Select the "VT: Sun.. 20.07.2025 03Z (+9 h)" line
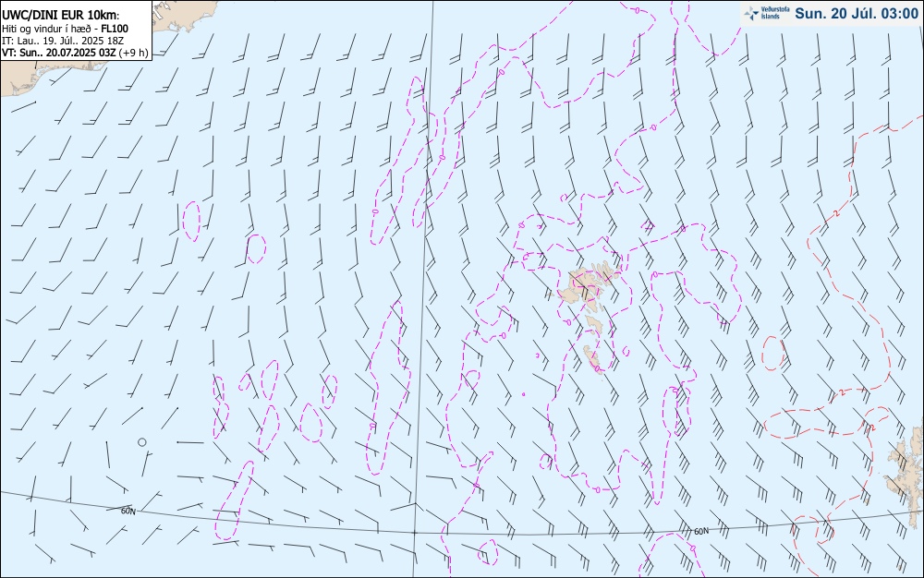Screen dimensions: 924x578 pos(75,53)
